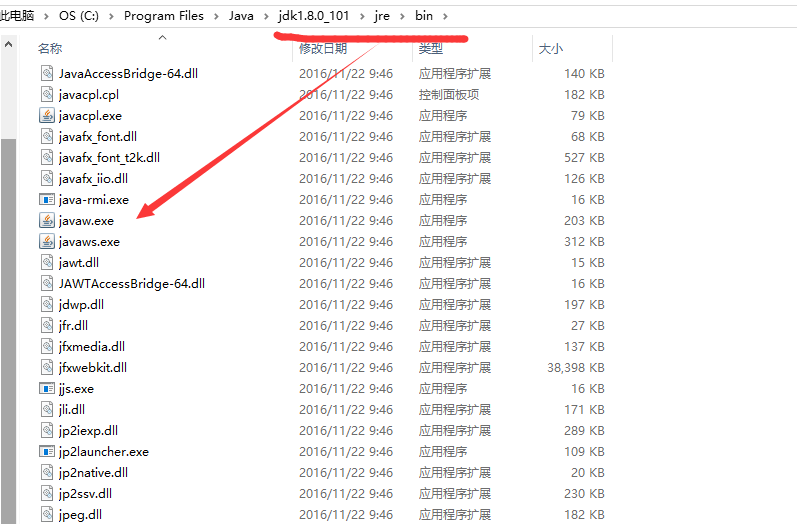Sort by the 类型 column header

pos(431,48)
